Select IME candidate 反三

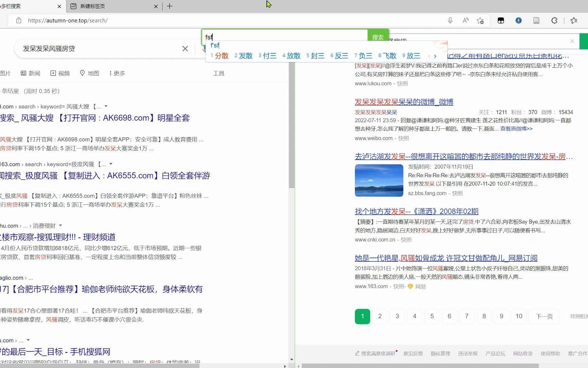(x=339, y=56)
